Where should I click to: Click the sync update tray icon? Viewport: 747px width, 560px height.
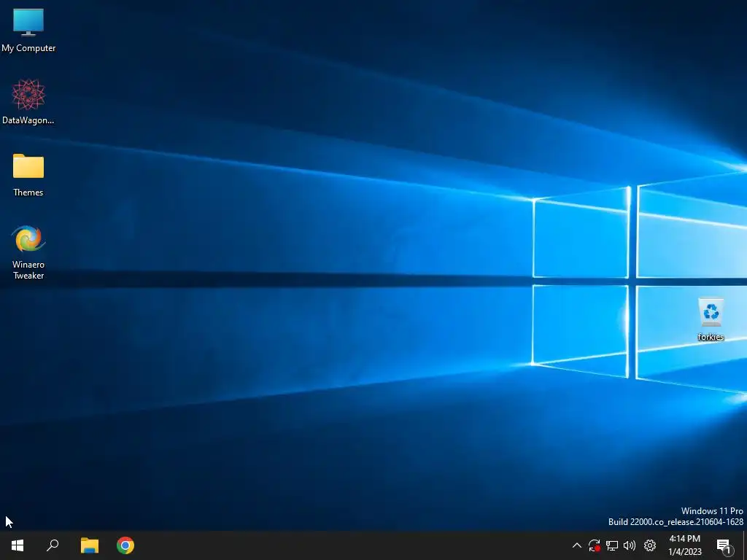pyautogui.click(x=594, y=545)
